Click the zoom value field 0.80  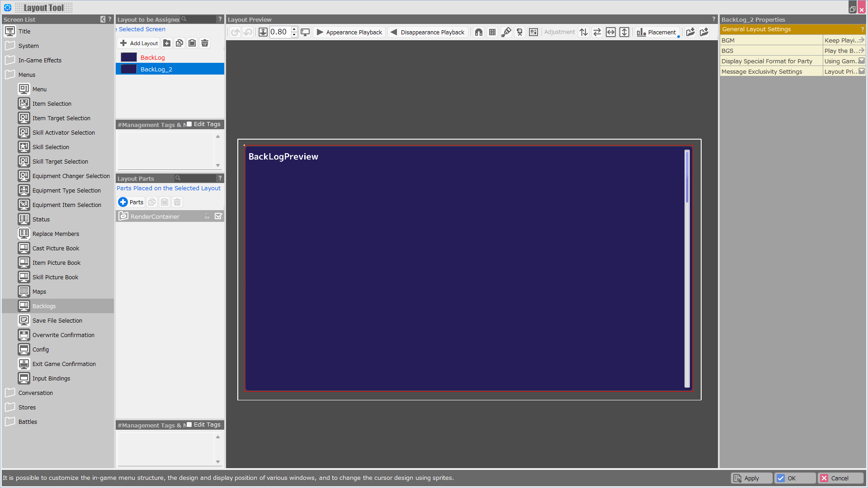pyautogui.click(x=280, y=32)
